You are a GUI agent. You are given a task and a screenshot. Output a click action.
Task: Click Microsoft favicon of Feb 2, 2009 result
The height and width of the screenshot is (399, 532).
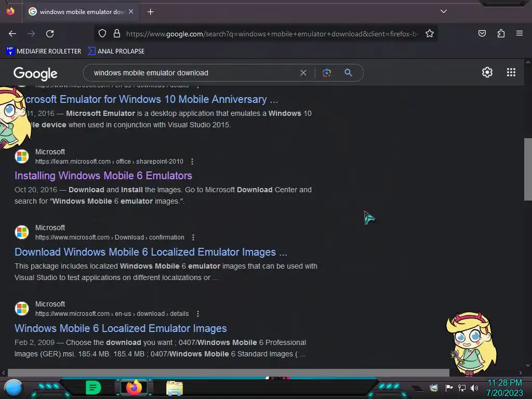coord(22,309)
